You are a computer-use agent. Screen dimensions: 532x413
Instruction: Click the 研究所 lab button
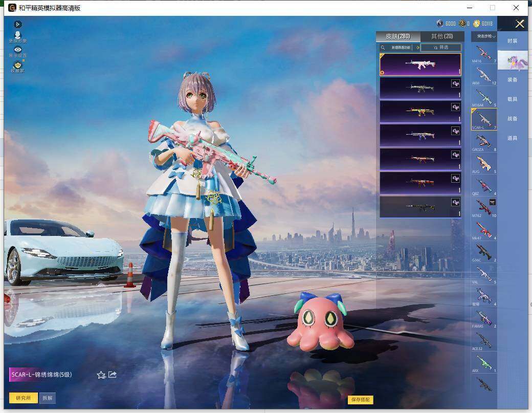[x=24, y=398]
